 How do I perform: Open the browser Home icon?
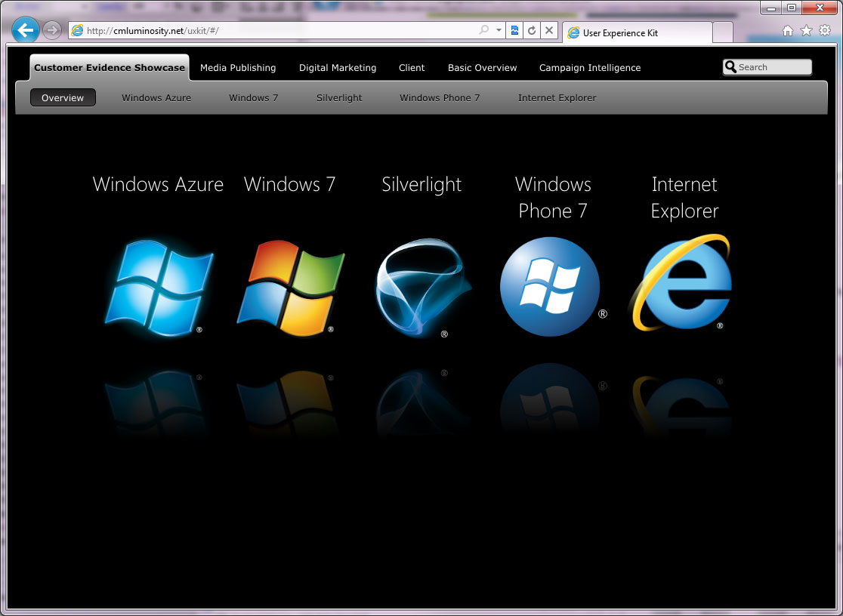tap(788, 31)
